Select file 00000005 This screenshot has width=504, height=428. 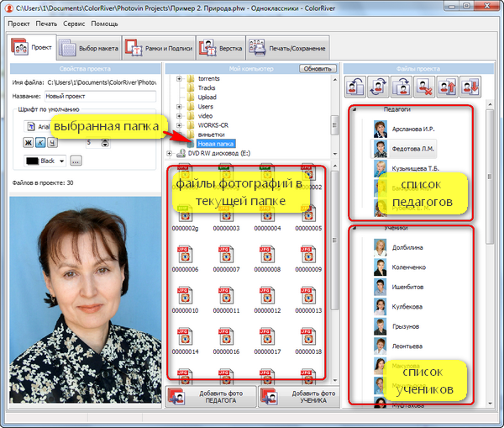click(308, 219)
